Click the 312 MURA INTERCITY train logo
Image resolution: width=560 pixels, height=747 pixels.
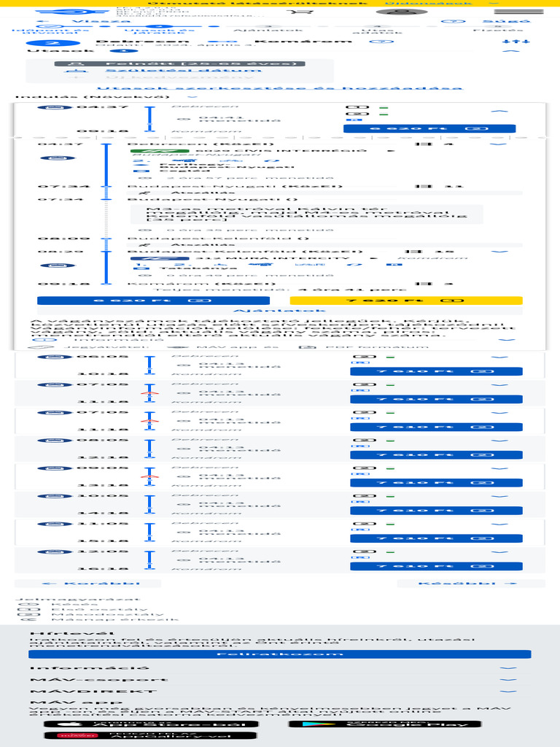[159, 259]
